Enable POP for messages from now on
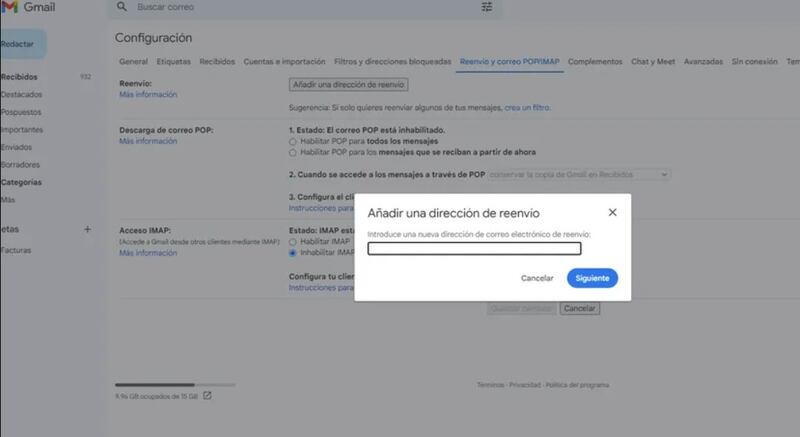 [292, 152]
